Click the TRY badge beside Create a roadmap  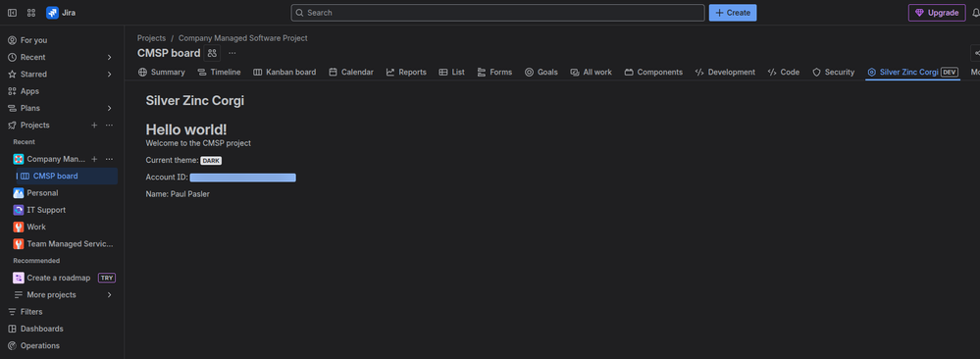[x=107, y=278]
